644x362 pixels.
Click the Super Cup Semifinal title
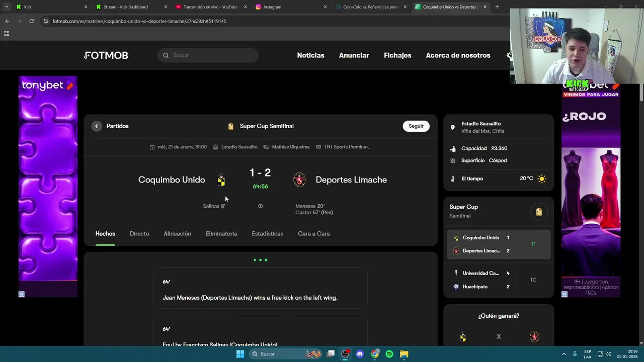267,126
